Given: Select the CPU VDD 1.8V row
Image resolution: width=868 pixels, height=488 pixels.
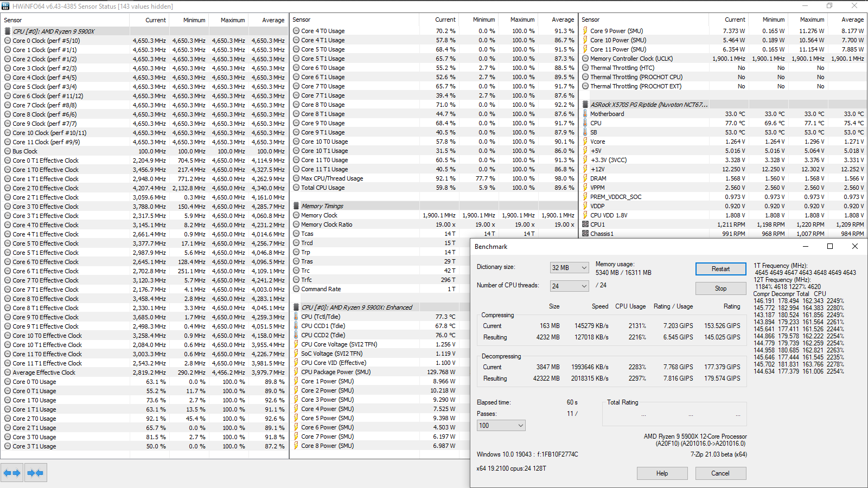Looking at the screenshot, I should point(723,215).
